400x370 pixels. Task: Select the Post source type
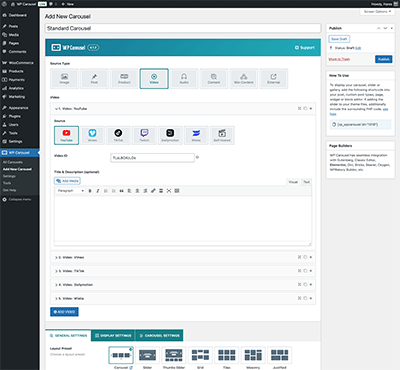pos(94,79)
